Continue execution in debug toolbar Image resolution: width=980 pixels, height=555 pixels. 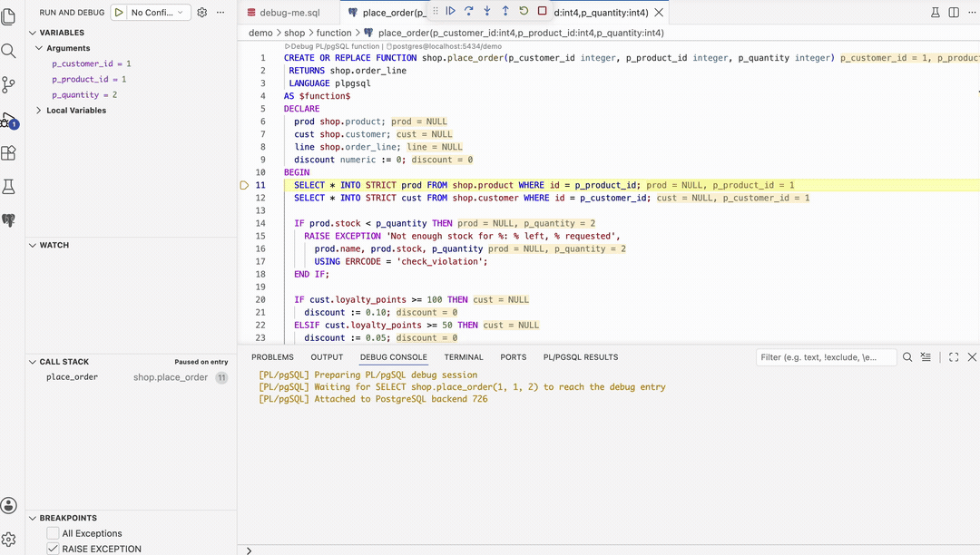[451, 11]
